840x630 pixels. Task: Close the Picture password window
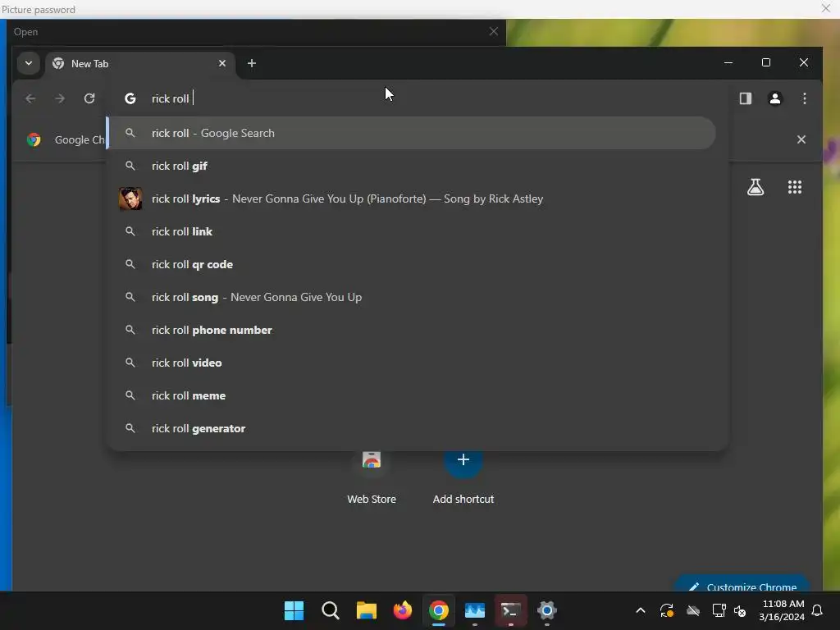coord(825,8)
